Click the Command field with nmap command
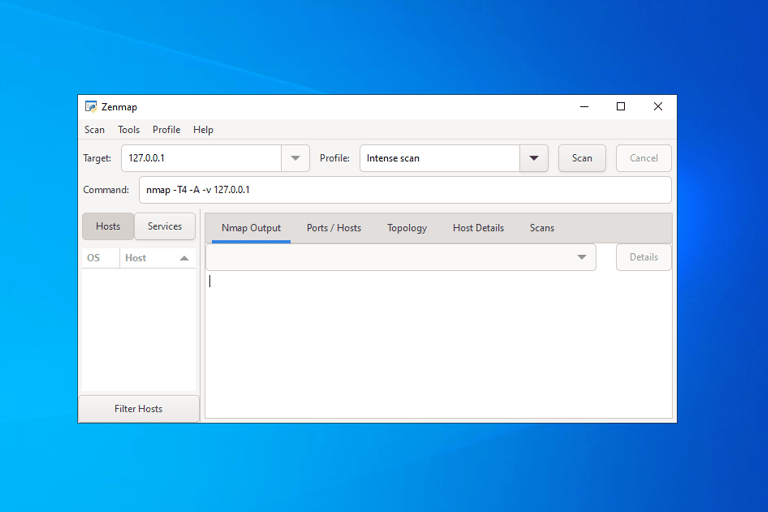Screen dimensions: 768x512 pos(405,190)
